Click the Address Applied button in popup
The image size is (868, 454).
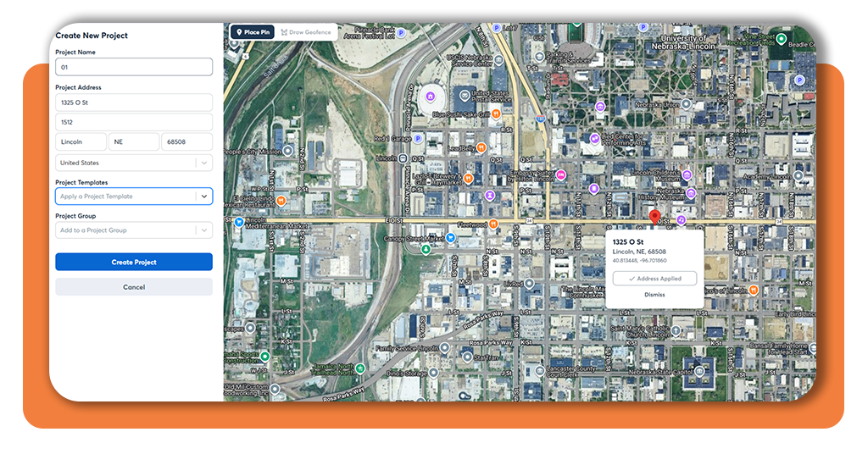tap(654, 279)
